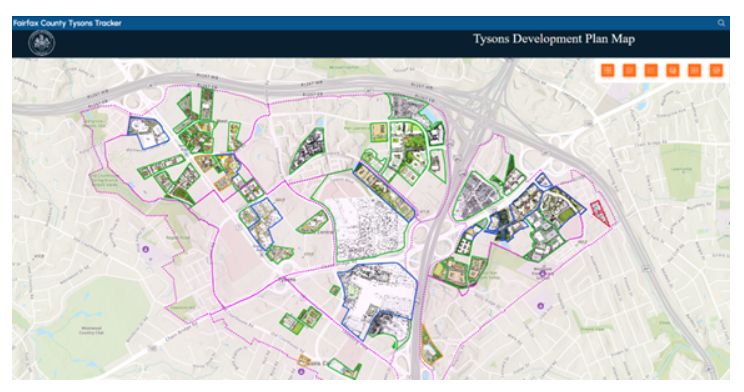Viewport: 744px width, 392px height.
Task: Open the first orange map widget button
Action: click(x=607, y=70)
